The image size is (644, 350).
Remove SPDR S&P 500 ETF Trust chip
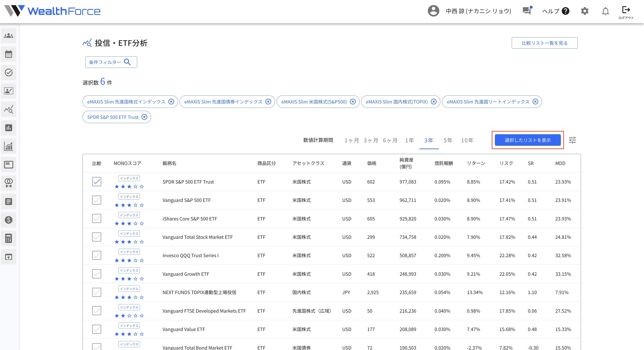point(144,117)
